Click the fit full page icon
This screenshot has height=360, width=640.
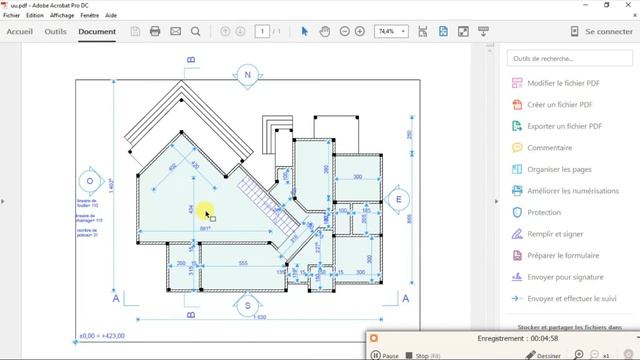(443, 31)
